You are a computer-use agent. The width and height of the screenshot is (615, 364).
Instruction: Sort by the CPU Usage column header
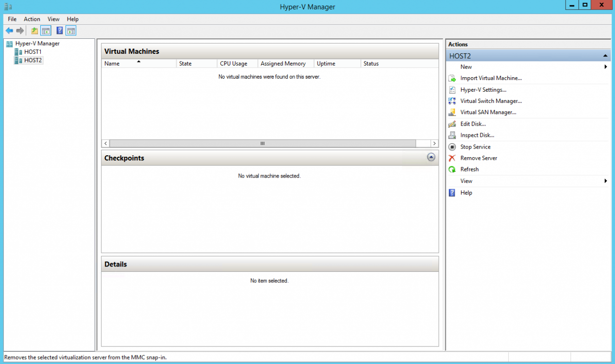(233, 64)
